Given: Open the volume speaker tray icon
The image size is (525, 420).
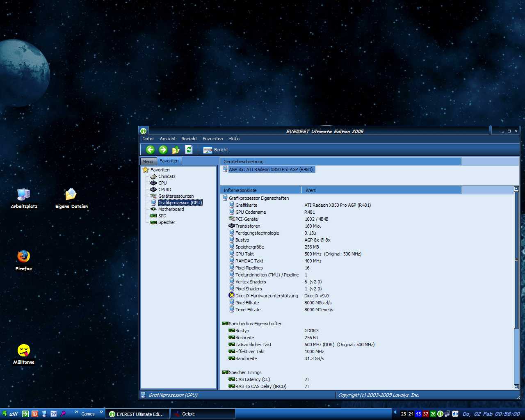Looking at the screenshot, I should click(455, 414).
